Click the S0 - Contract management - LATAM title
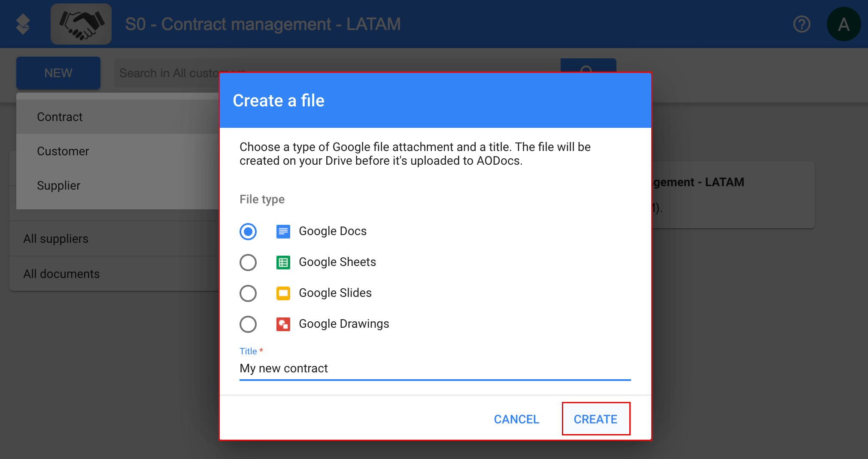The height and width of the screenshot is (459, 868). point(263,24)
